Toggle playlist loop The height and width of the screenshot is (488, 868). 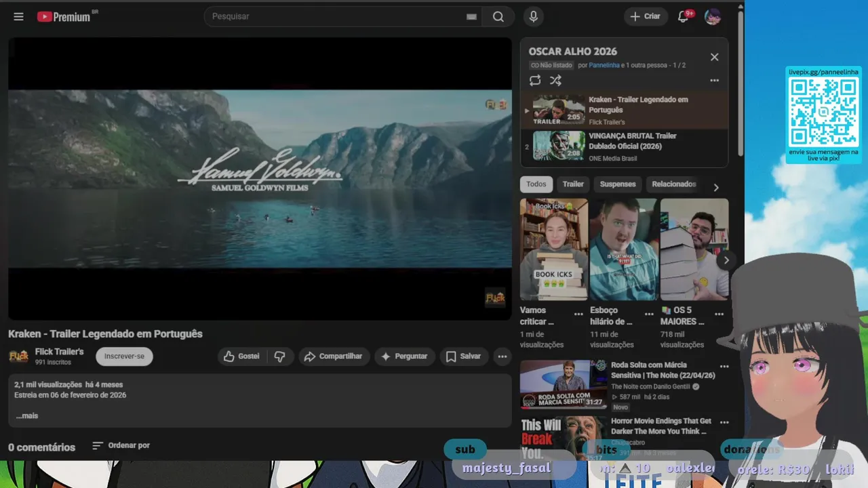click(x=535, y=81)
